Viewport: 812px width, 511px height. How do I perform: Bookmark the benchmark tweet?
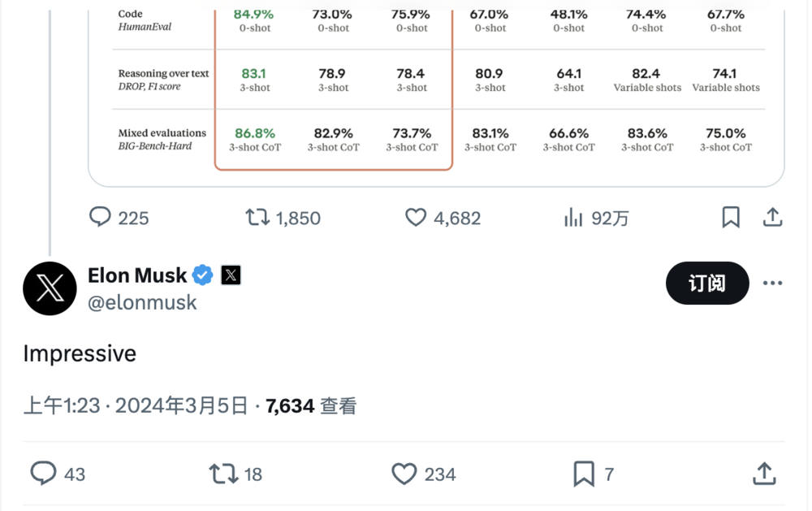(x=730, y=217)
